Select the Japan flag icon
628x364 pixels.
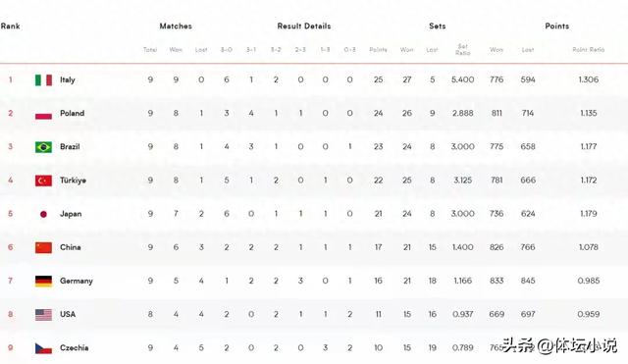click(43, 214)
